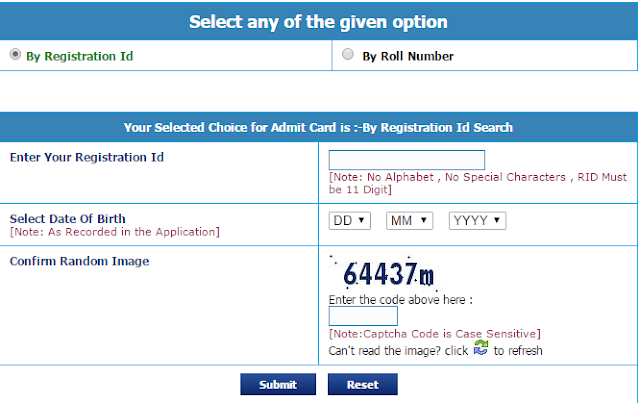Click the Enter Your Registration Id label
This screenshot has height=403, width=640.
point(87,158)
